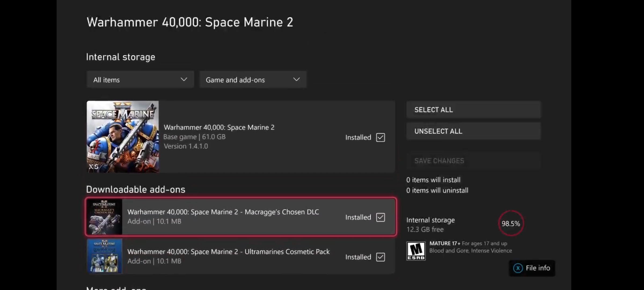The height and width of the screenshot is (290, 644).
Task: Click the 12.3 GB free text
Action: coord(425,229)
